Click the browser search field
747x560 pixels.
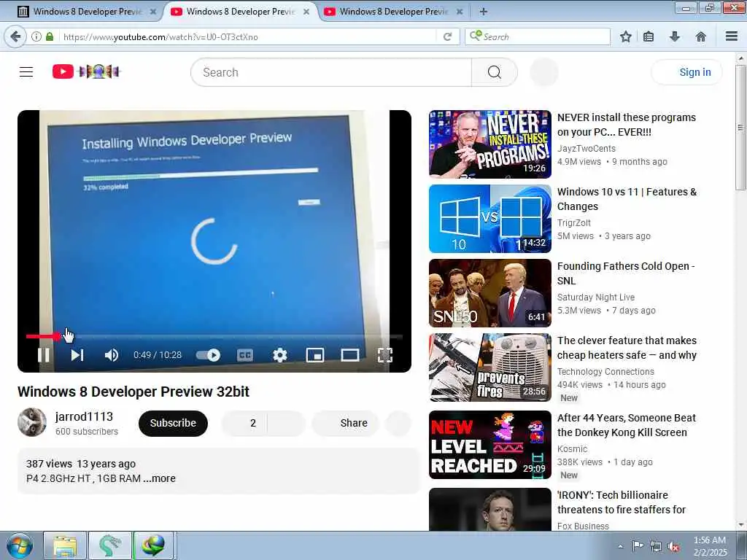click(538, 36)
